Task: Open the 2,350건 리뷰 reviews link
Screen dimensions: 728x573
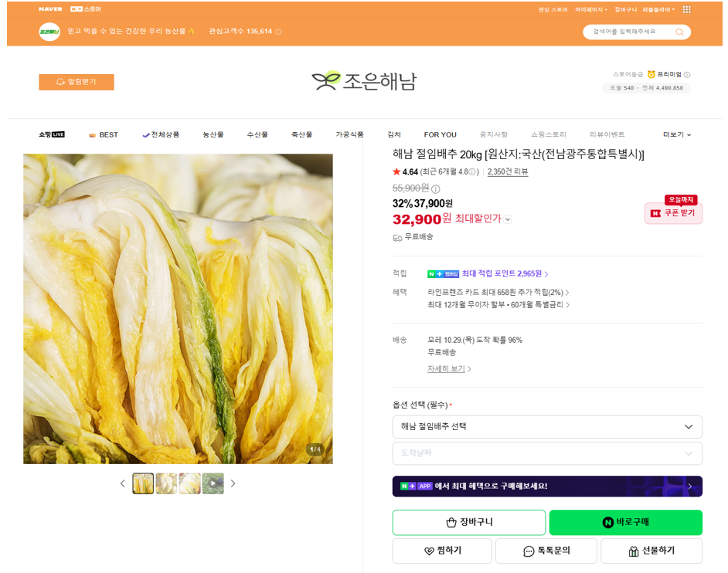Action: [508, 171]
